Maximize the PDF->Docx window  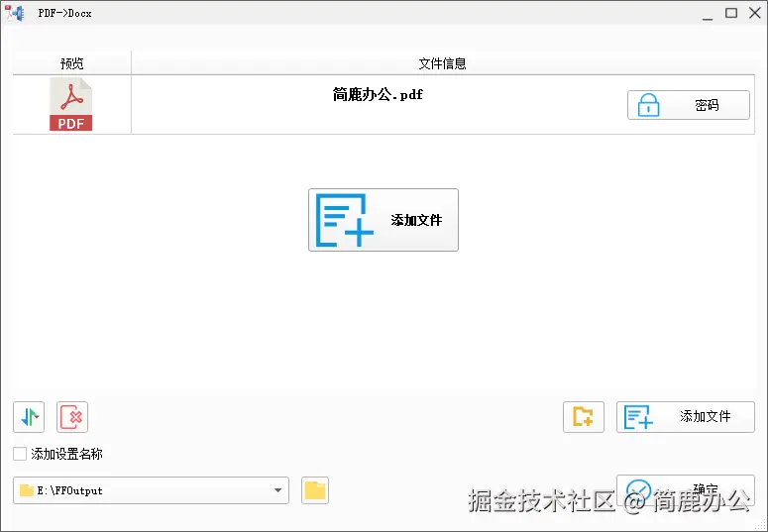tap(731, 13)
